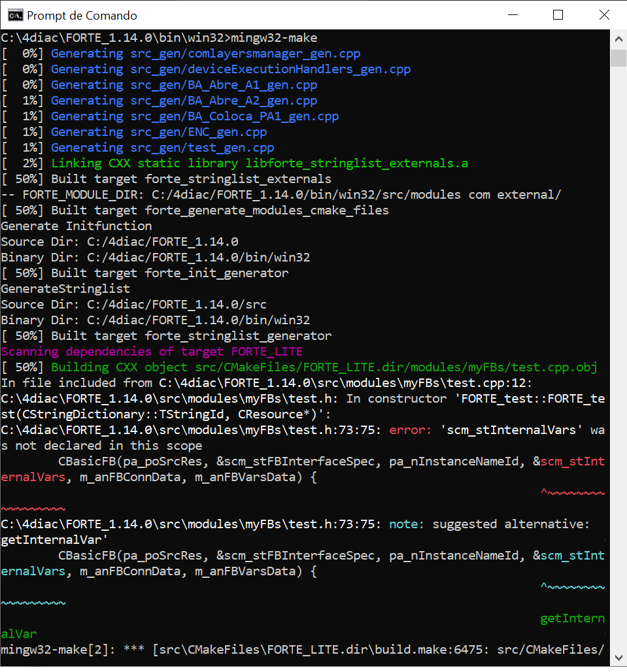
Task: Click the red 'error:' label
Action: tap(411, 430)
